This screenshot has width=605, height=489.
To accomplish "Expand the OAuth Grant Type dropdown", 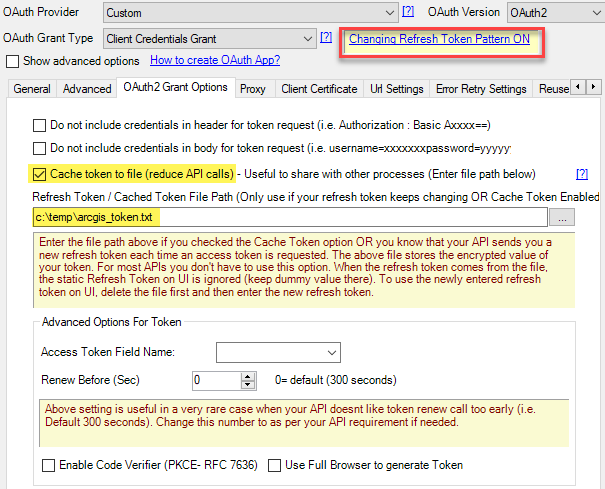I will pyautogui.click(x=307, y=39).
